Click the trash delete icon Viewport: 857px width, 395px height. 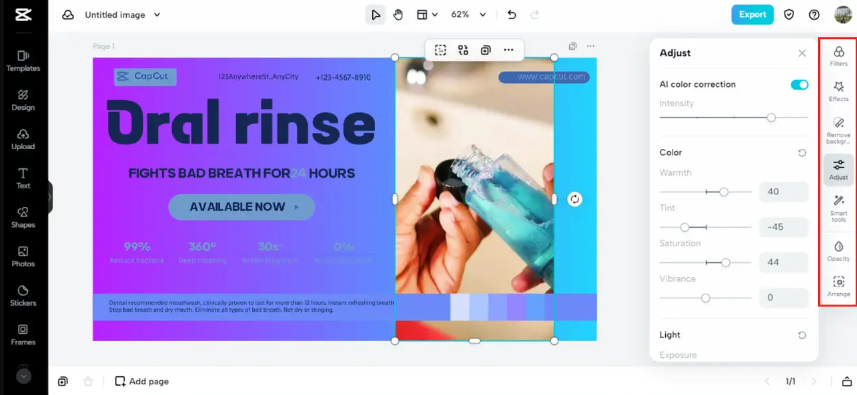87,381
